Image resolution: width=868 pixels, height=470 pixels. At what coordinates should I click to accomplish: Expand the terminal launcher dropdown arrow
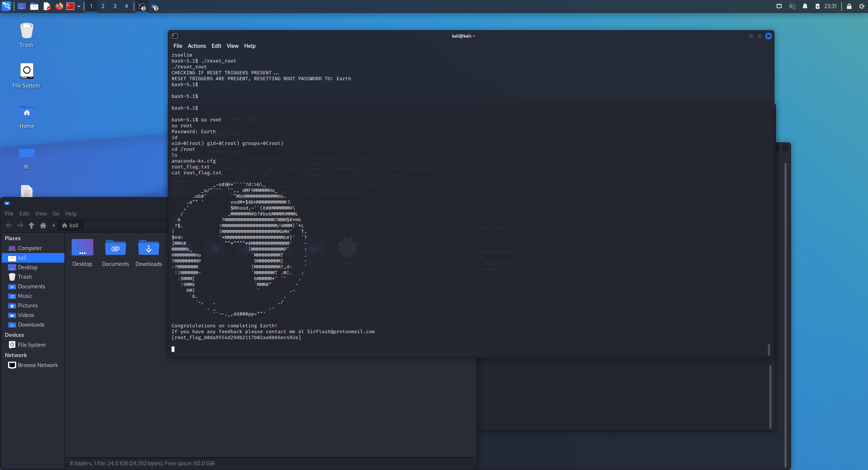tap(79, 6)
